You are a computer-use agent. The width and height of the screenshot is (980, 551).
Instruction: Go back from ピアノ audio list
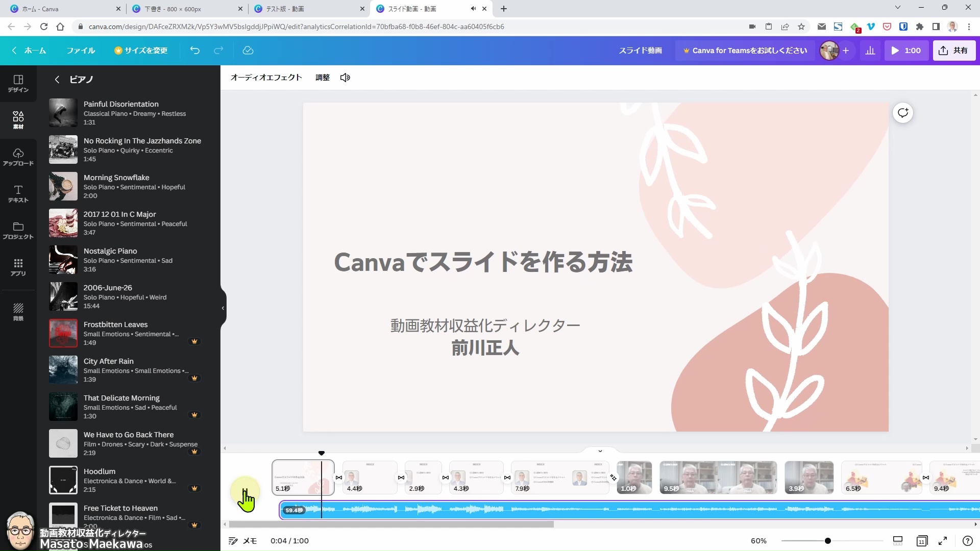coord(57,80)
